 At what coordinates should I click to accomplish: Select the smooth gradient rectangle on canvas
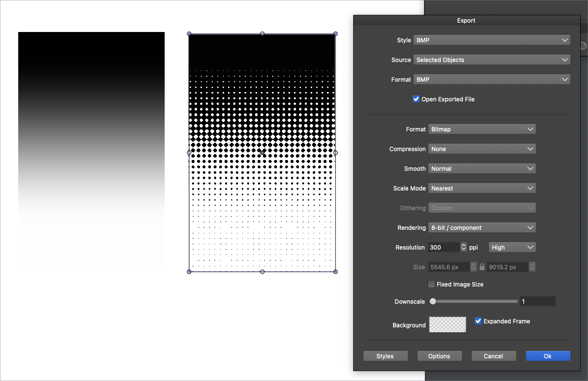(x=91, y=150)
